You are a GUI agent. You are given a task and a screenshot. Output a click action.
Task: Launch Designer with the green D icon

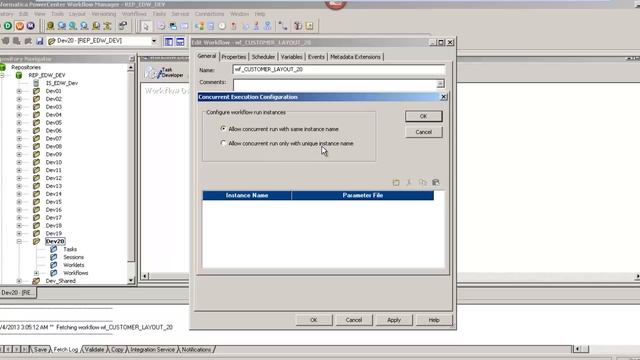click(x=7, y=26)
